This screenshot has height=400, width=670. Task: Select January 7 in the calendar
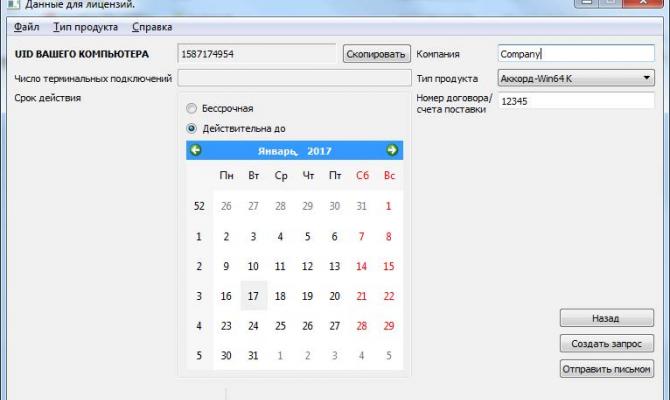click(x=361, y=236)
